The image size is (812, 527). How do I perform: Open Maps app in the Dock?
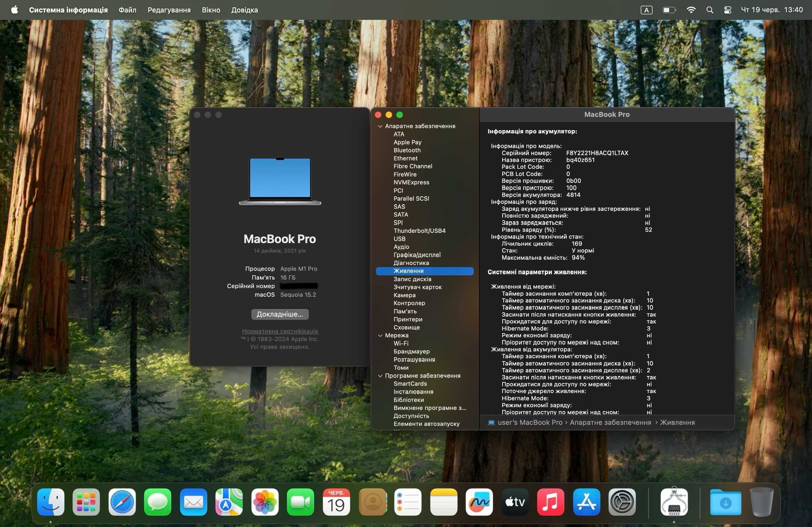pyautogui.click(x=229, y=502)
